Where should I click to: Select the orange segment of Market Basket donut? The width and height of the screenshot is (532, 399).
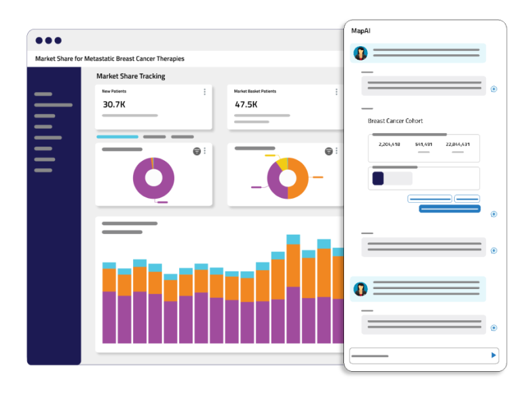tap(300, 178)
